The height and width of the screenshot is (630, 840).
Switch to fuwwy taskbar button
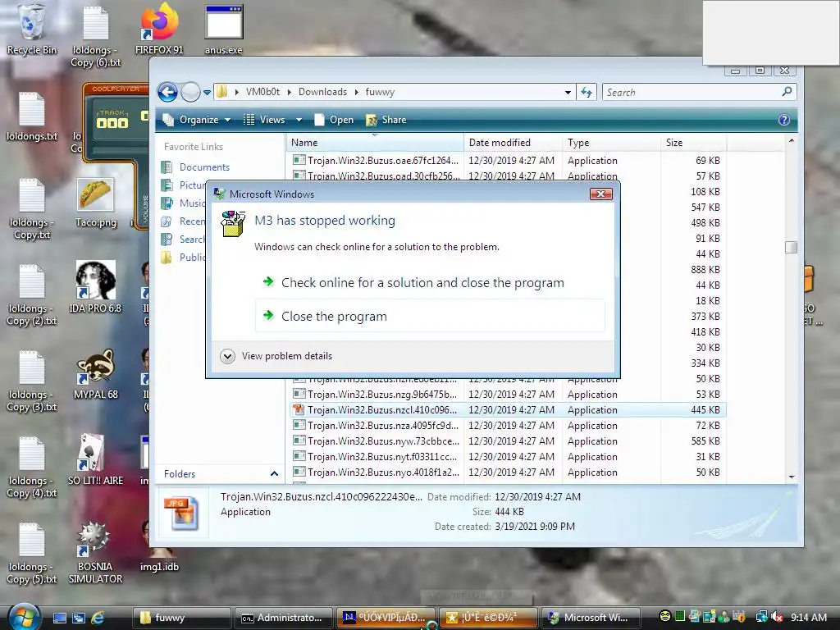(x=183, y=618)
